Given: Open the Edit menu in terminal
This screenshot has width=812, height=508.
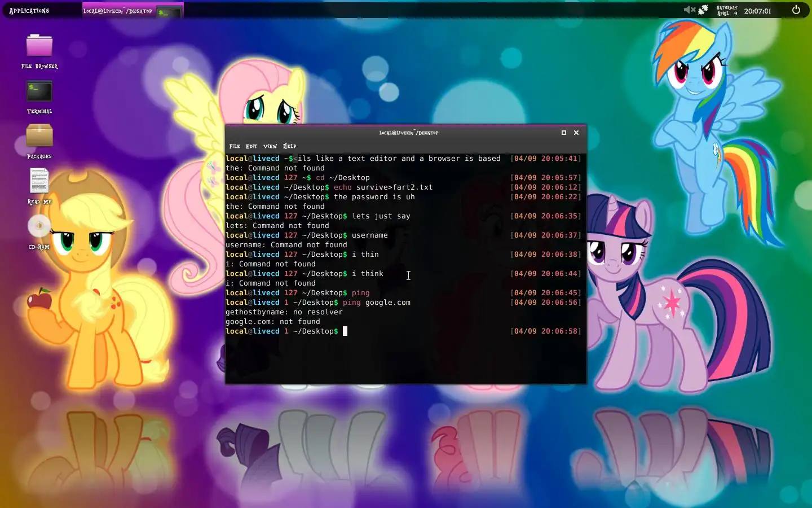Looking at the screenshot, I should coord(251,146).
